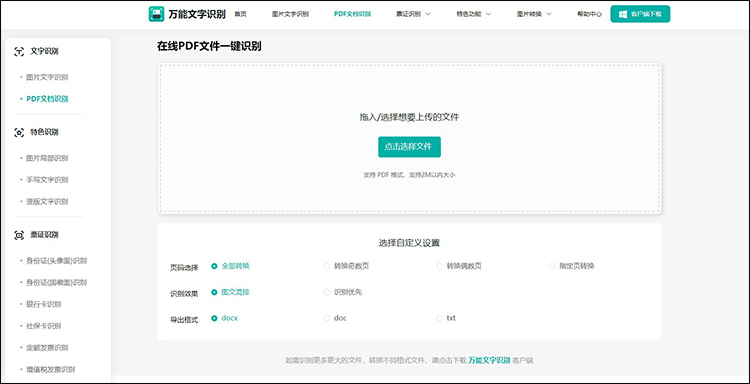
Task: Click the 选择自定义设置 heading
Action: click(x=409, y=243)
